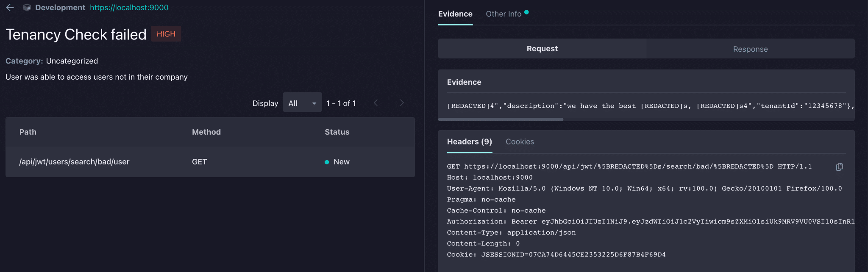
Task: Click the Host: localhost:9000 line
Action: tap(490, 178)
